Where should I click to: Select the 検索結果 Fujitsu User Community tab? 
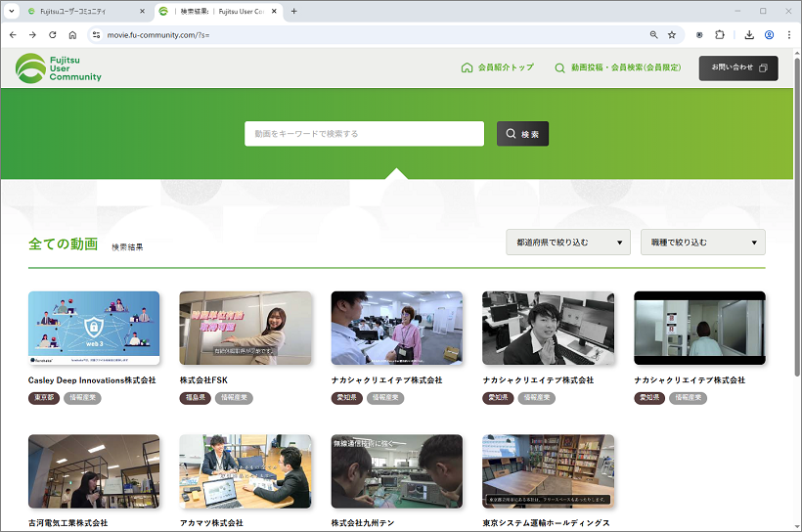tap(217, 12)
